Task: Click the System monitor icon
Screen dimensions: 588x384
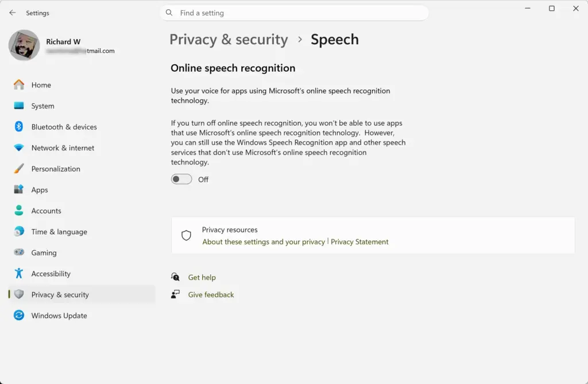Action: click(19, 106)
